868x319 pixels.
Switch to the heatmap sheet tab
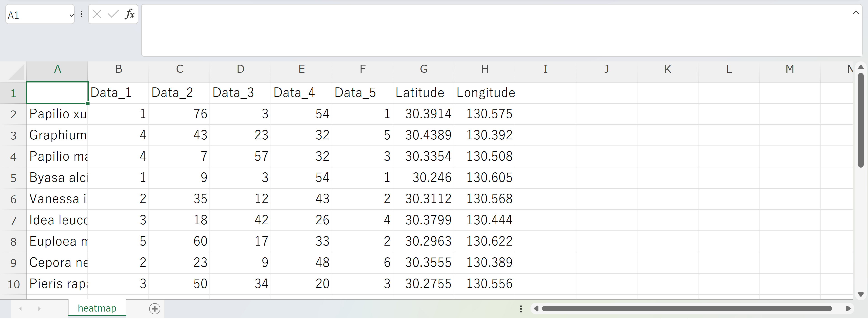click(x=97, y=307)
